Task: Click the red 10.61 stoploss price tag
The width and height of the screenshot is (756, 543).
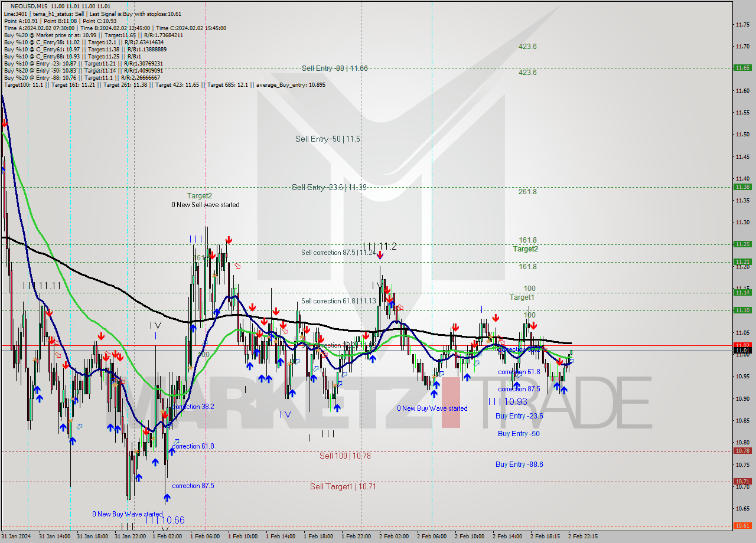Action: 742,525
